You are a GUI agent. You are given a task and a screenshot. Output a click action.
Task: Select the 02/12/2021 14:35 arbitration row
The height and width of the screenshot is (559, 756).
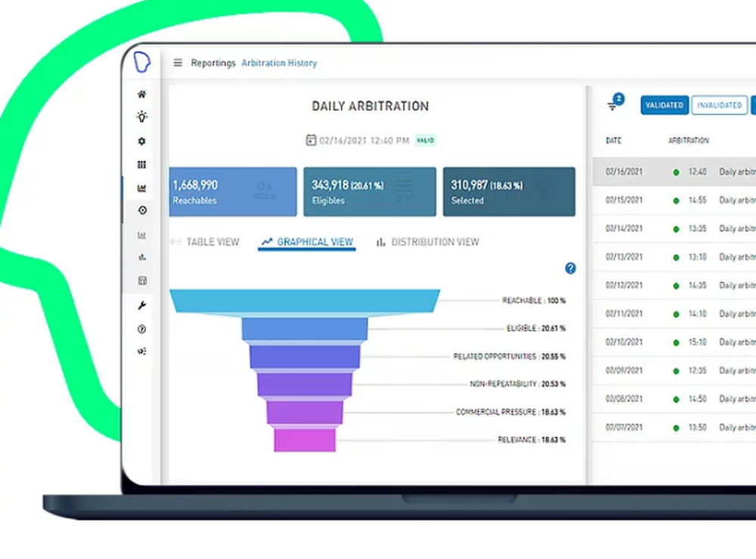click(674, 286)
